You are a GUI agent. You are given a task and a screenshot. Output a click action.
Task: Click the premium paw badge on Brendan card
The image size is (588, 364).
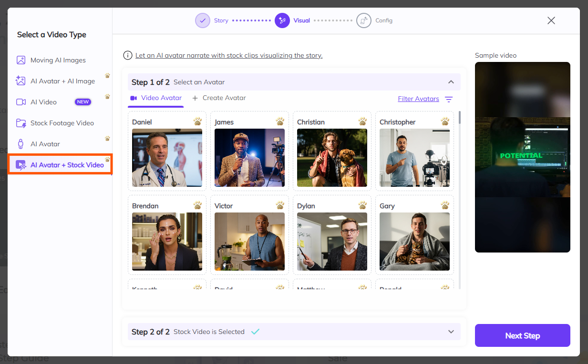tap(197, 205)
